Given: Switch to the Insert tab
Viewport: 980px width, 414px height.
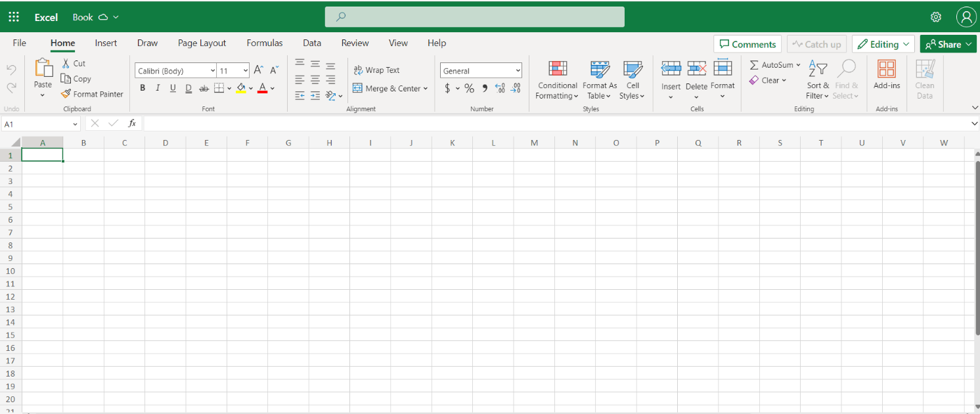Looking at the screenshot, I should click(106, 43).
